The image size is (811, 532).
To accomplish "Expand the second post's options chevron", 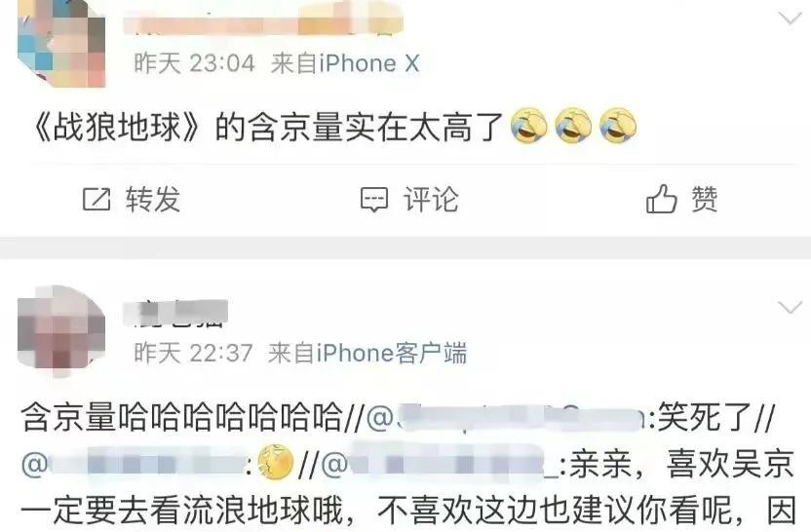I will point(790,308).
